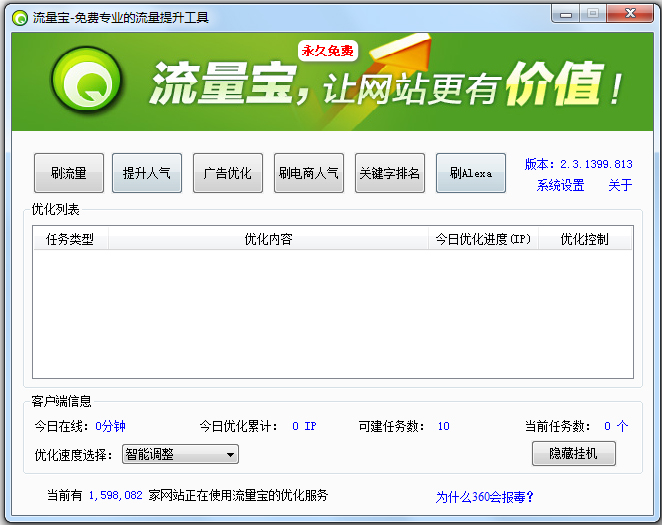The height and width of the screenshot is (525, 662).
Task: Close the 流量宝 window
Action: (x=630, y=14)
